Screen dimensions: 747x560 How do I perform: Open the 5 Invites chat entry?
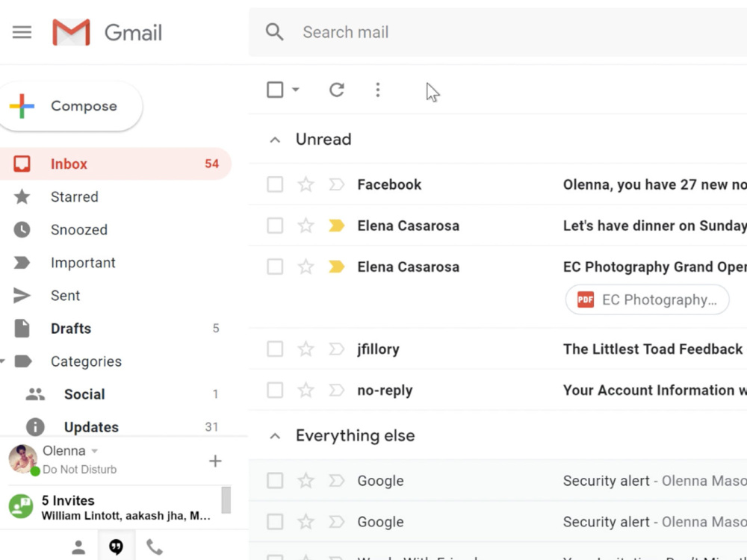[114, 507]
